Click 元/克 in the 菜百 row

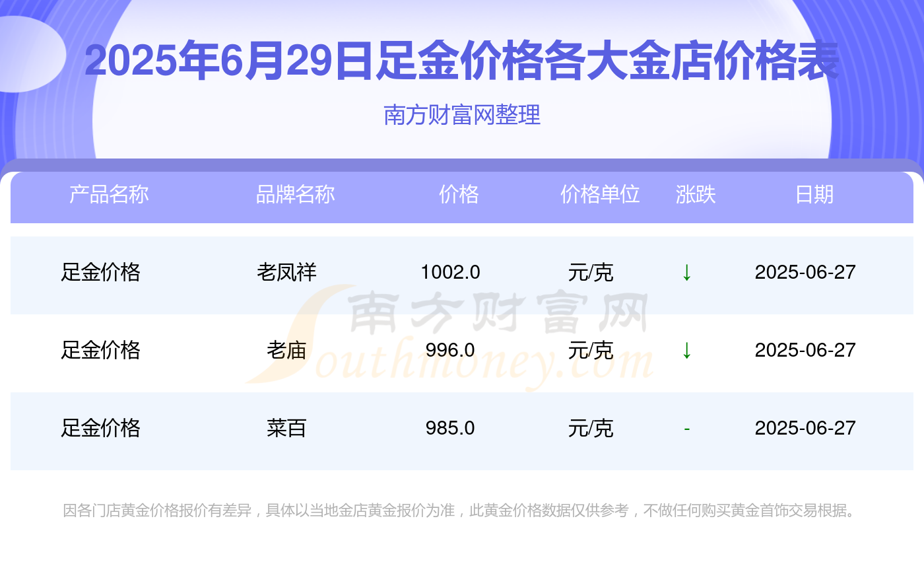point(591,428)
